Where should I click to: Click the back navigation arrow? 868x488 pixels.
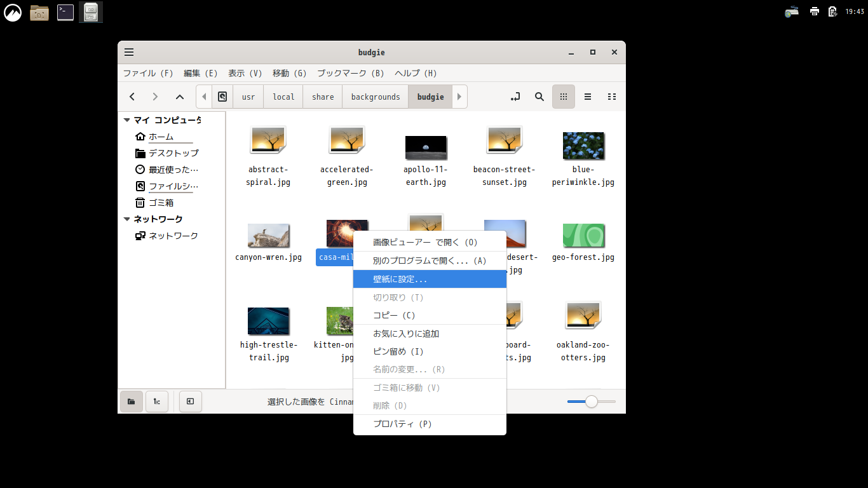[x=132, y=97]
